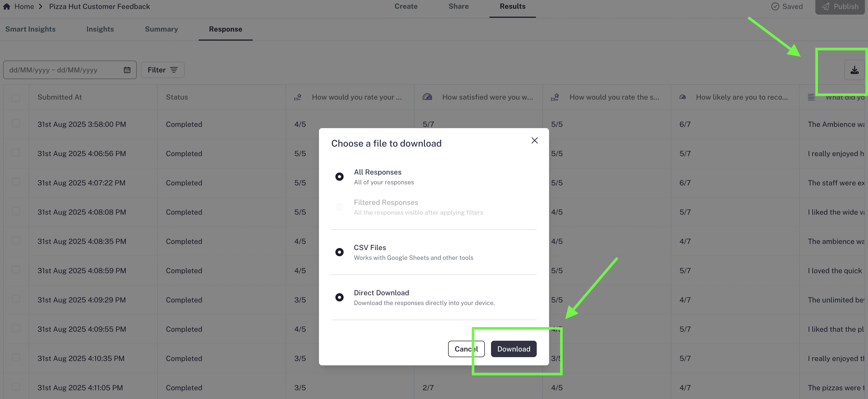Click the download responses icon
This screenshot has width=868, height=399.
[854, 70]
